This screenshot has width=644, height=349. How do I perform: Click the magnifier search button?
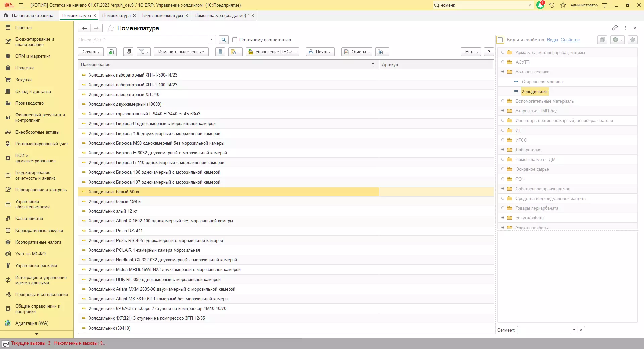coord(223,40)
